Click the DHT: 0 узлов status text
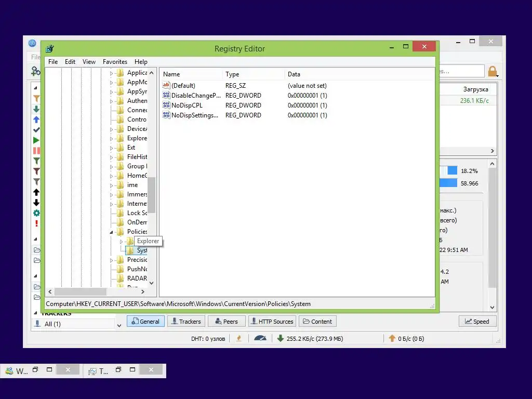532x399 pixels. click(x=208, y=339)
